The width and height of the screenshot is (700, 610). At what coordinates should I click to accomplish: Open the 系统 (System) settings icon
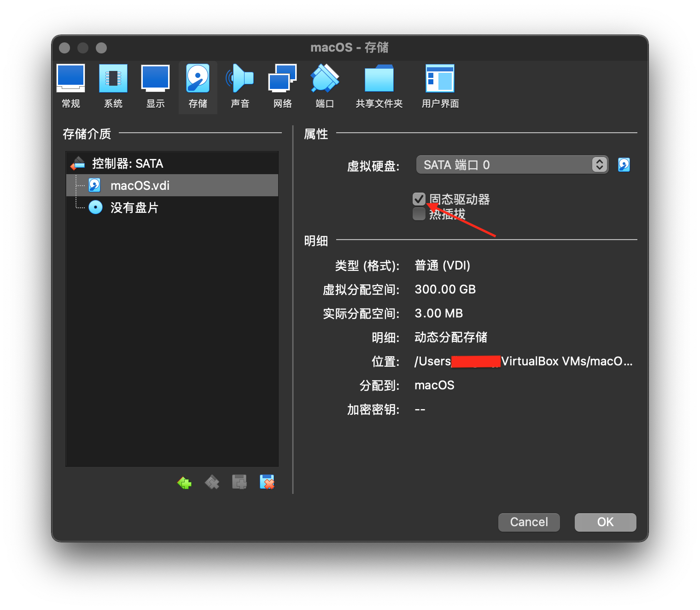point(113,87)
